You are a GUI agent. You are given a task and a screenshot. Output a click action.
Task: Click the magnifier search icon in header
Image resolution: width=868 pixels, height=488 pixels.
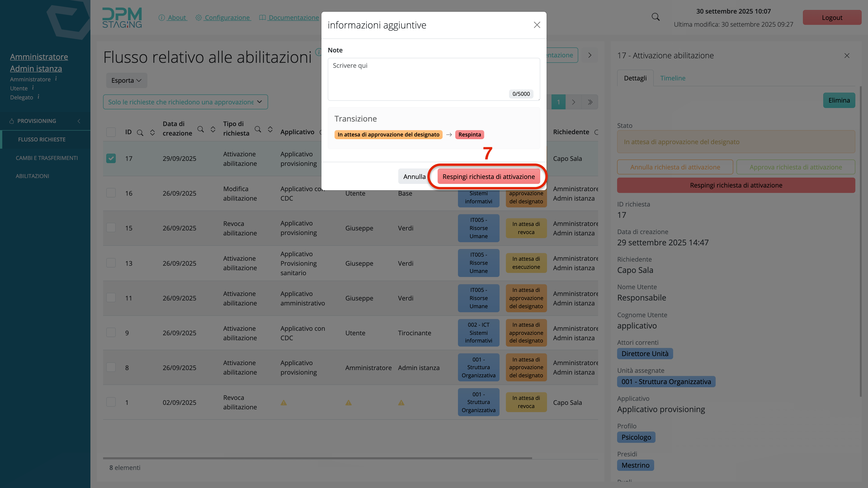pos(655,17)
